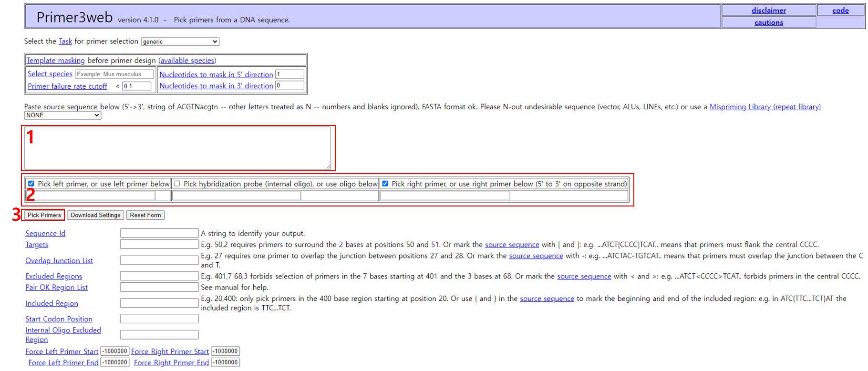Click the Reset Form button
Viewport: 868px width, 371px height.
point(145,215)
